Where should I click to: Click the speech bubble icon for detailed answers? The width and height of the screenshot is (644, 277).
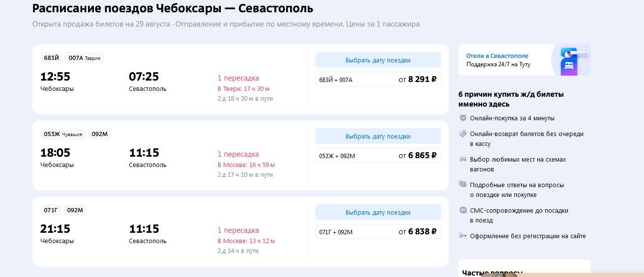[463, 185]
